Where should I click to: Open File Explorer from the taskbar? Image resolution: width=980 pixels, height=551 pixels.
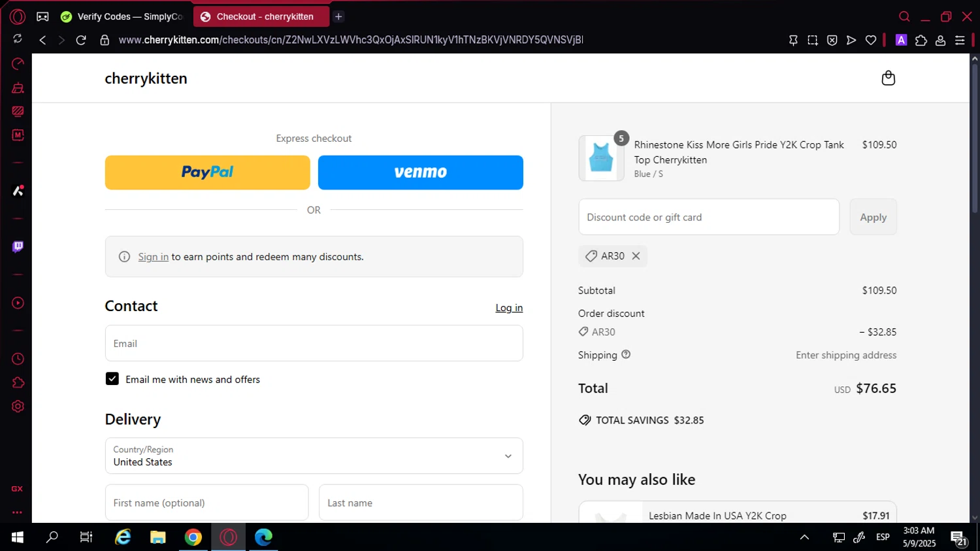click(158, 537)
